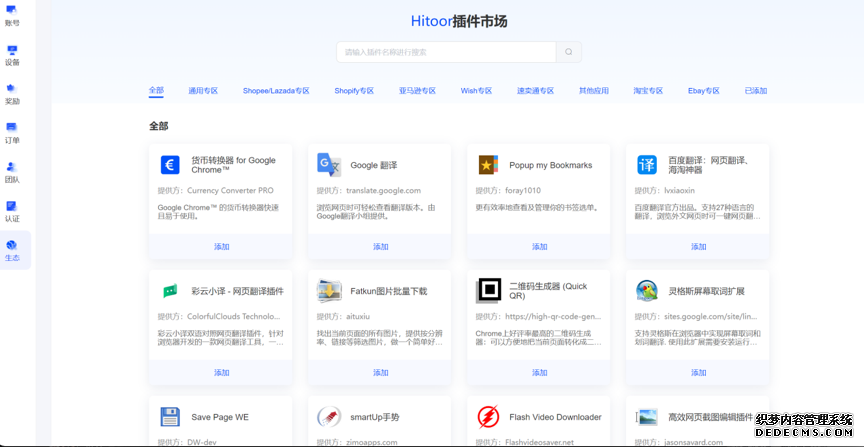Add the 彩云小译 plugin
This screenshot has width=864, height=447.
coord(221,373)
